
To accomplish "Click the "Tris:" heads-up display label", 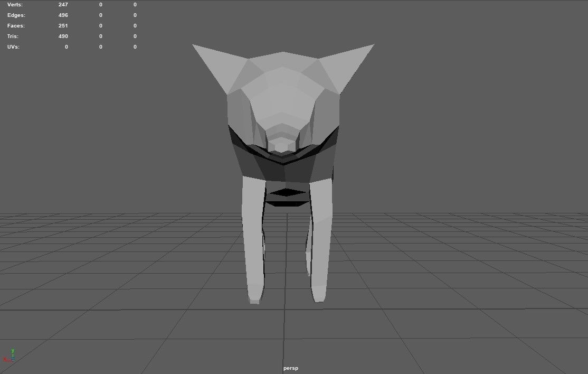I will tap(13, 36).
